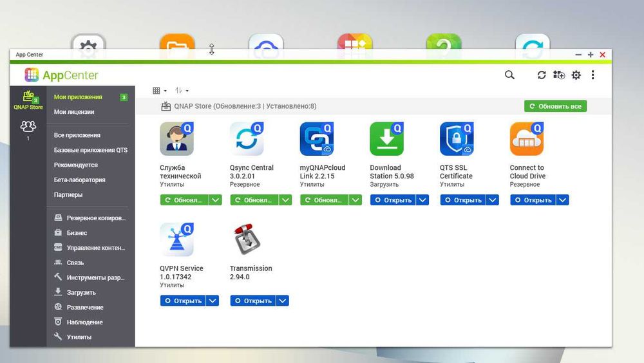Update the myQNAPcloud Link app
Viewport: 644px width, 363px height.
pos(325,200)
